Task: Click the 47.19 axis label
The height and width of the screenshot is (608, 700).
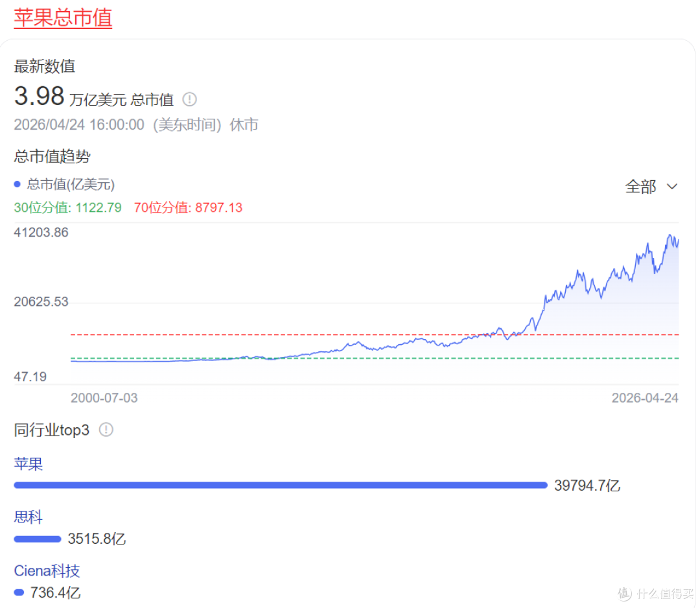Action: tap(30, 377)
